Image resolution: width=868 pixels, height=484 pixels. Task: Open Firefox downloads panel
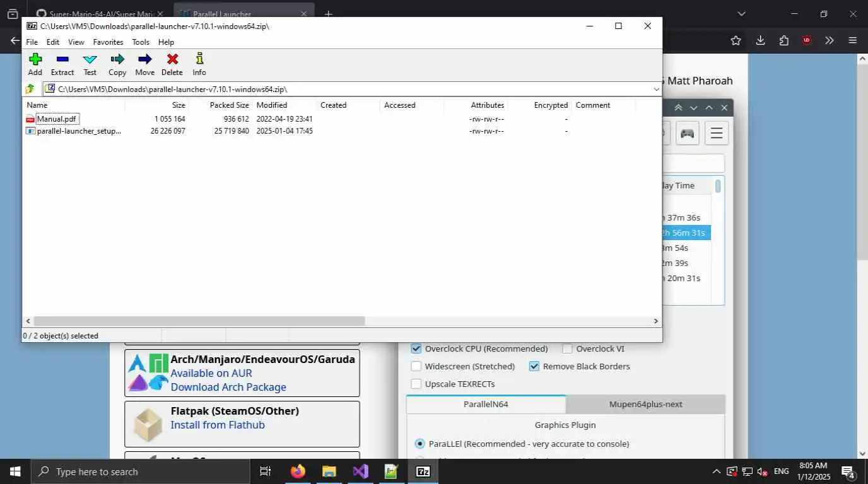tap(760, 40)
